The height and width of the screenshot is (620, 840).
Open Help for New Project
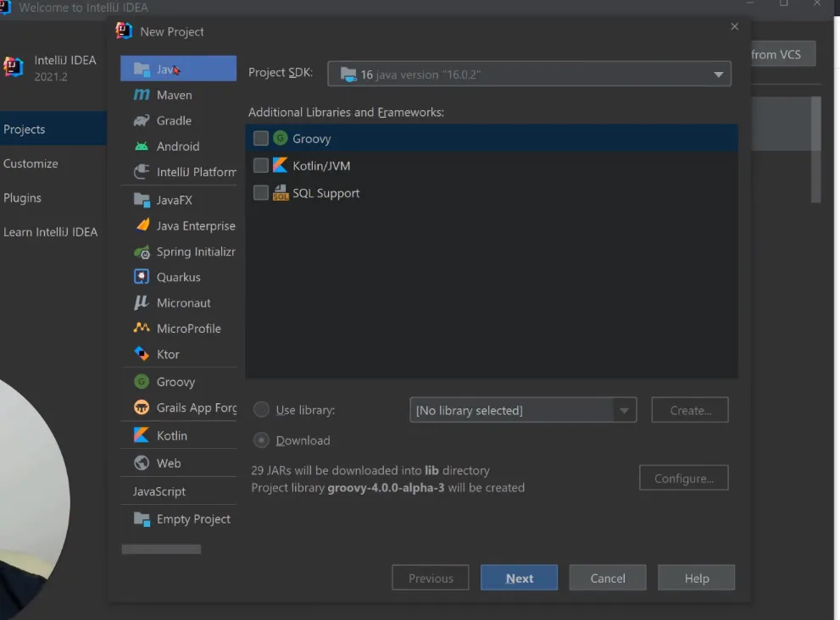(x=697, y=578)
